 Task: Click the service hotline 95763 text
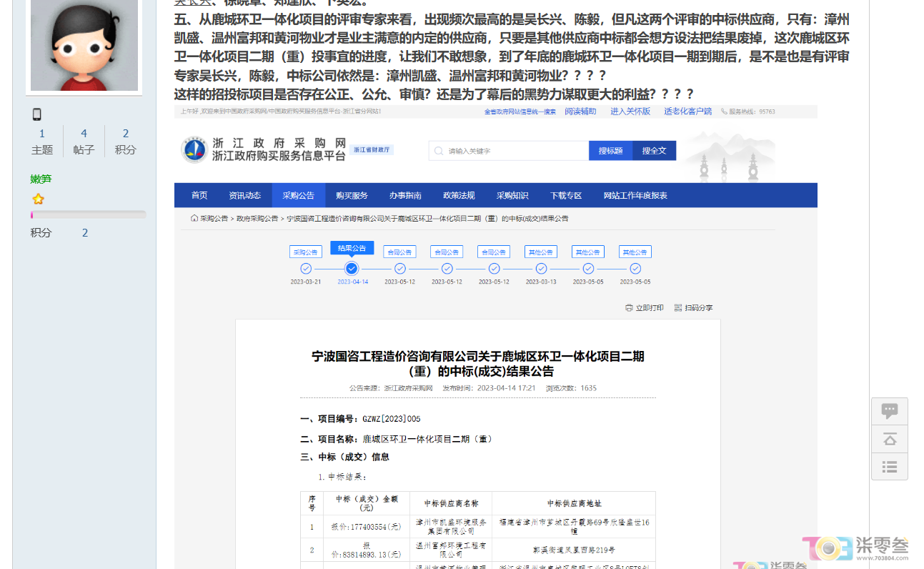(747, 112)
